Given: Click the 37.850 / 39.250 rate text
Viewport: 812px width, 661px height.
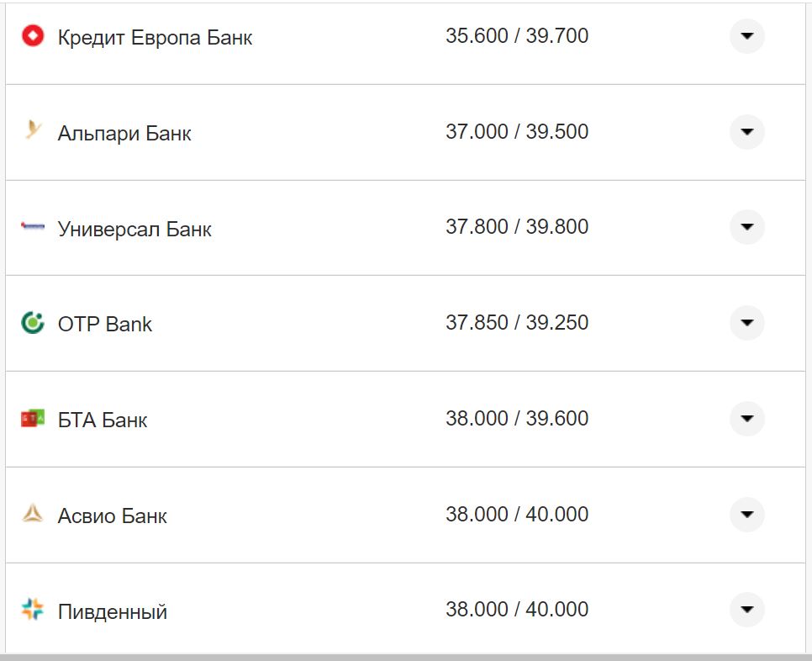Looking at the screenshot, I should click(518, 322).
